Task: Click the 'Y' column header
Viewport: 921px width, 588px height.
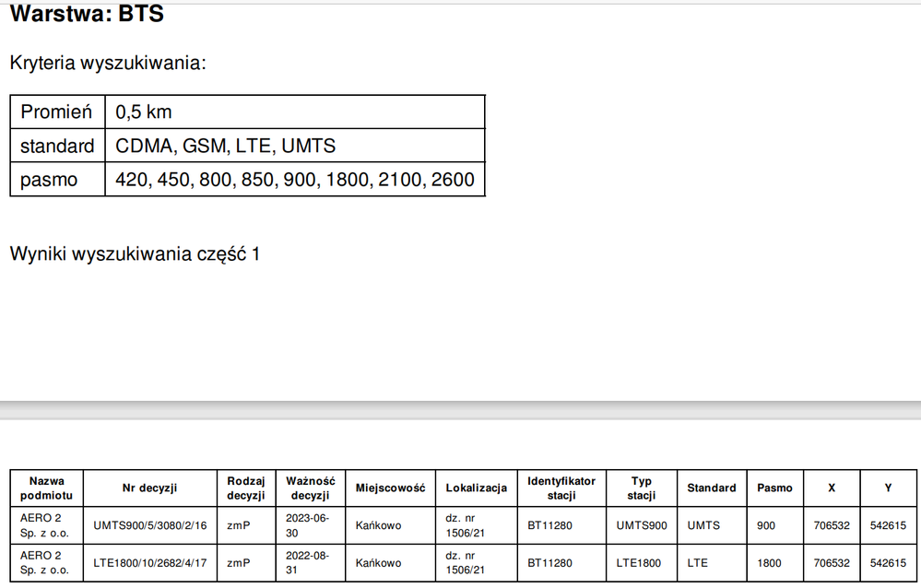Action: point(888,488)
